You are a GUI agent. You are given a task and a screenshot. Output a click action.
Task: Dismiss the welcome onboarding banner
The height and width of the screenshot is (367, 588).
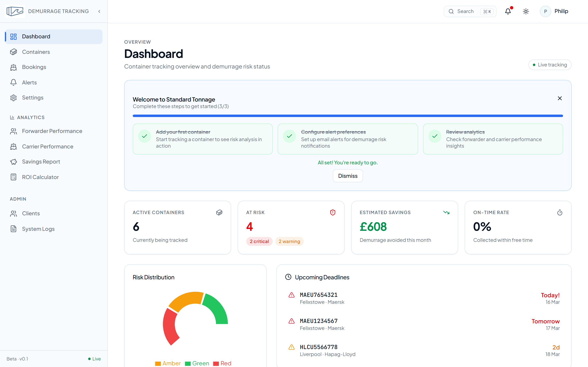click(347, 176)
